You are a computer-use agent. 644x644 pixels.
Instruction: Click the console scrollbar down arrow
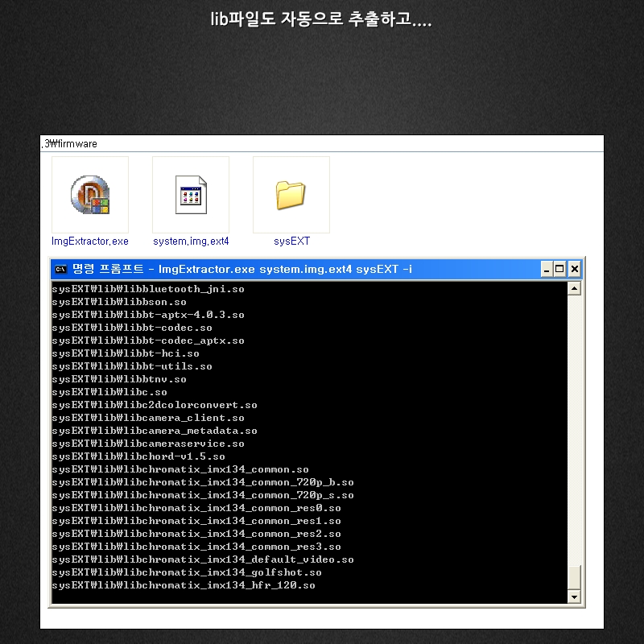574,597
